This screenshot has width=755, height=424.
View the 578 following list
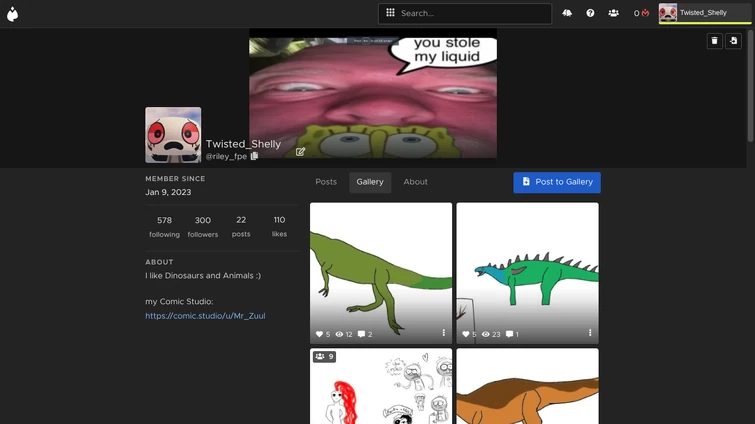[164, 227]
